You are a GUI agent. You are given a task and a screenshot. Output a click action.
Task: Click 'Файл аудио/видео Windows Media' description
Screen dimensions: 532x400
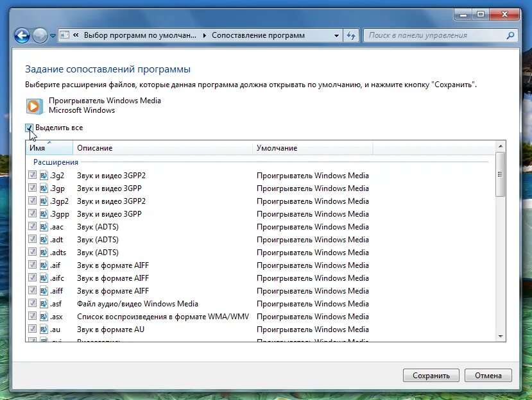(x=137, y=304)
